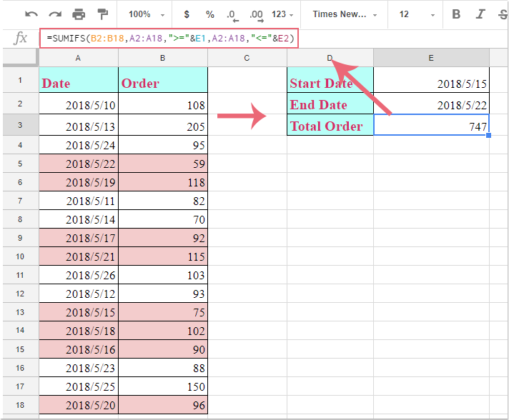The height and width of the screenshot is (420, 509).
Task: Select the Start Date value cell 2018/5/15
Action: (431, 83)
